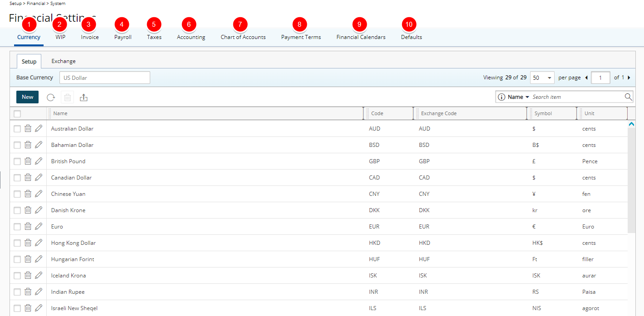Edit the Canadian Dollar row
This screenshot has height=316, width=644.
tap(39, 177)
